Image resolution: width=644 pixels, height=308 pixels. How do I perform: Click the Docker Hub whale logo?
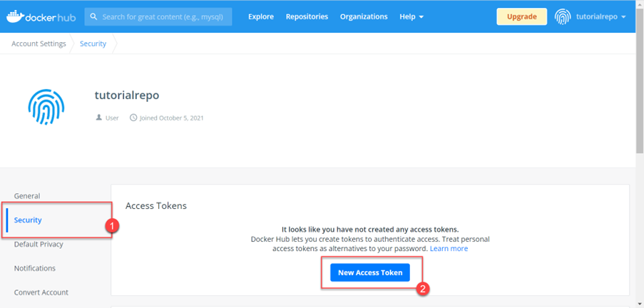(x=15, y=17)
